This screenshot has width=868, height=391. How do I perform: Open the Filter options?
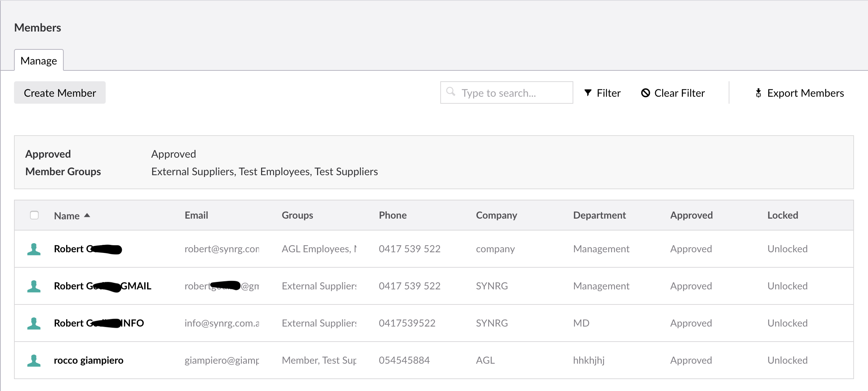pos(602,93)
